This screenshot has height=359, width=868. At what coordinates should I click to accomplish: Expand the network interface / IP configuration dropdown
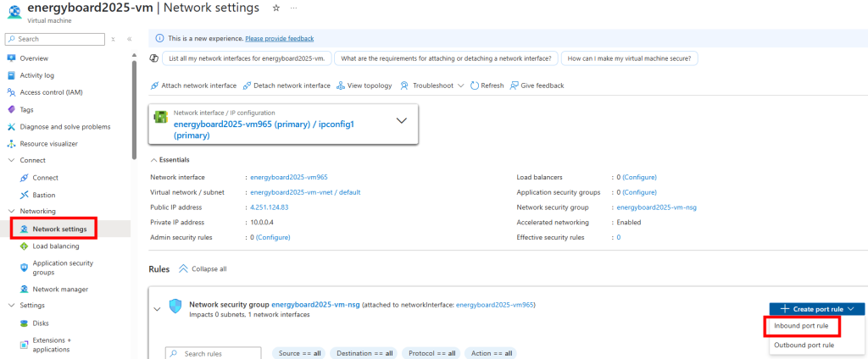point(402,120)
